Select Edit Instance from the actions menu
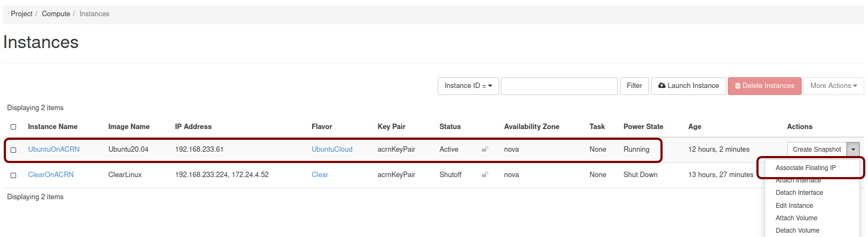Screen dimensions: 868x237 [794, 206]
